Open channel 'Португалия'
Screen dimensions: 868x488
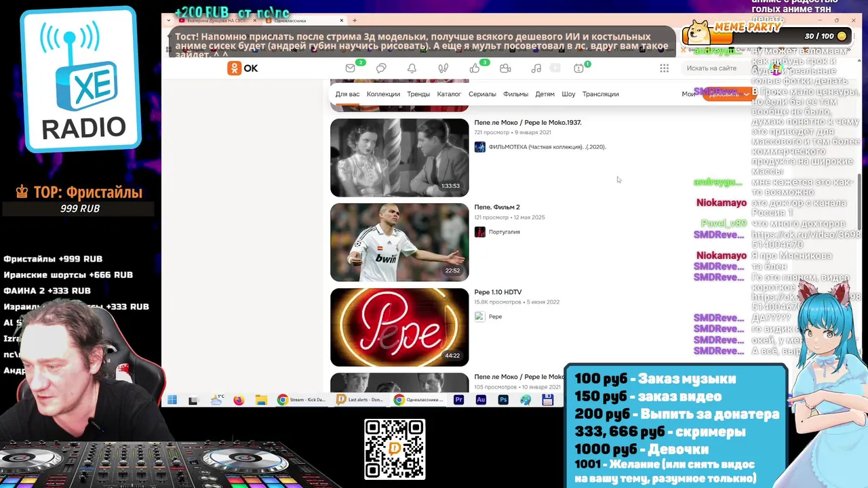coord(504,232)
